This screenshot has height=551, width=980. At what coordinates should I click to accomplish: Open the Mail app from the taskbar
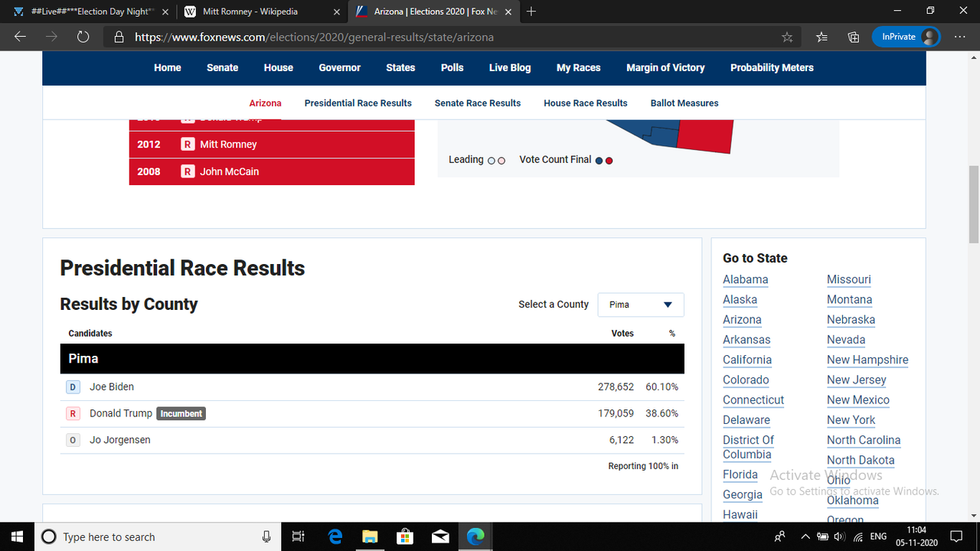[x=440, y=536]
